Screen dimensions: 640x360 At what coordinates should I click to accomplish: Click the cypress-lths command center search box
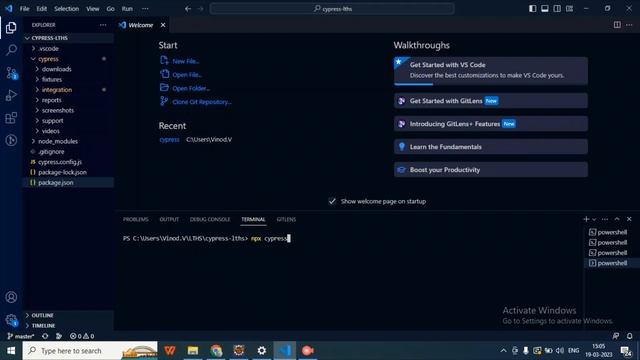coord(332,9)
